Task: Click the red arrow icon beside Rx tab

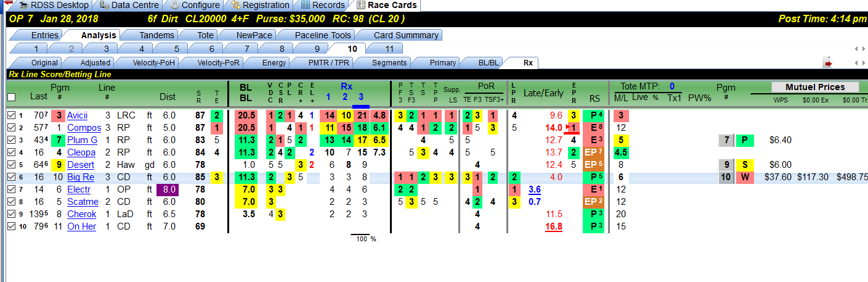Action: tap(829, 63)
